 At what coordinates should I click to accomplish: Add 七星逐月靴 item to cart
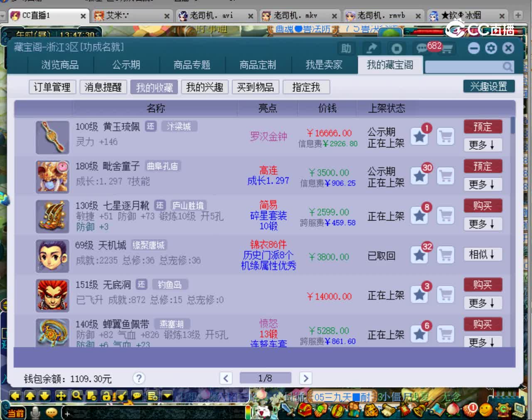pos(446,215)
